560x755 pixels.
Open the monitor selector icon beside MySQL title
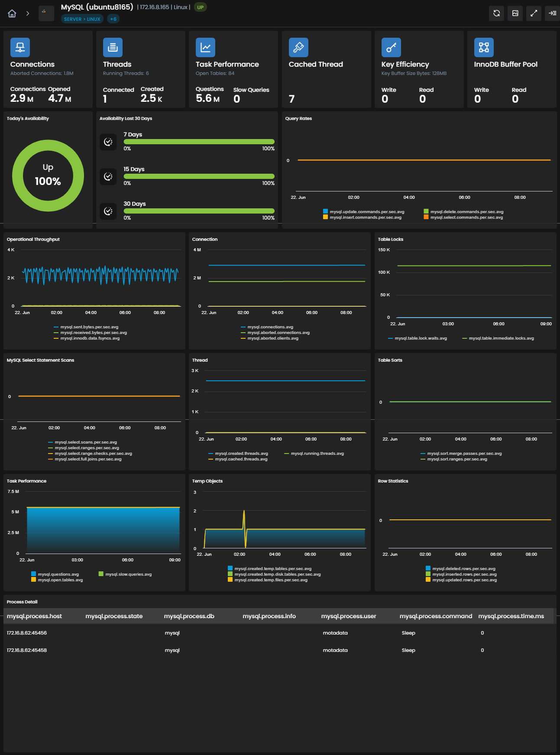(x=46, y=13)
